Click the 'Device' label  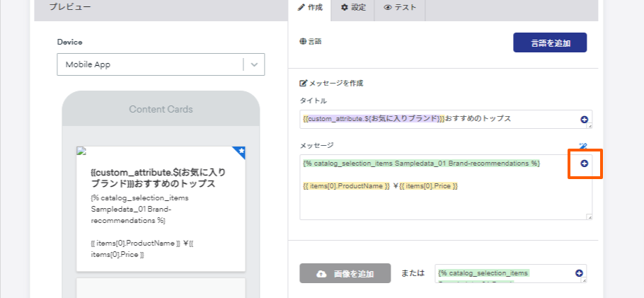[69, 42]
